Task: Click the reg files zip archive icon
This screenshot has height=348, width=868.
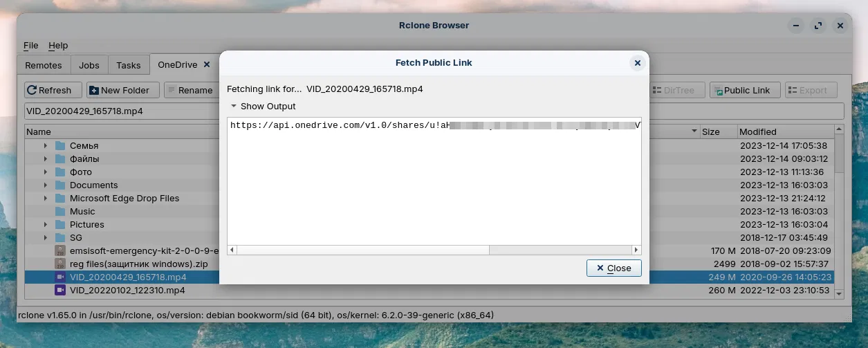Action: click(60, 264)
